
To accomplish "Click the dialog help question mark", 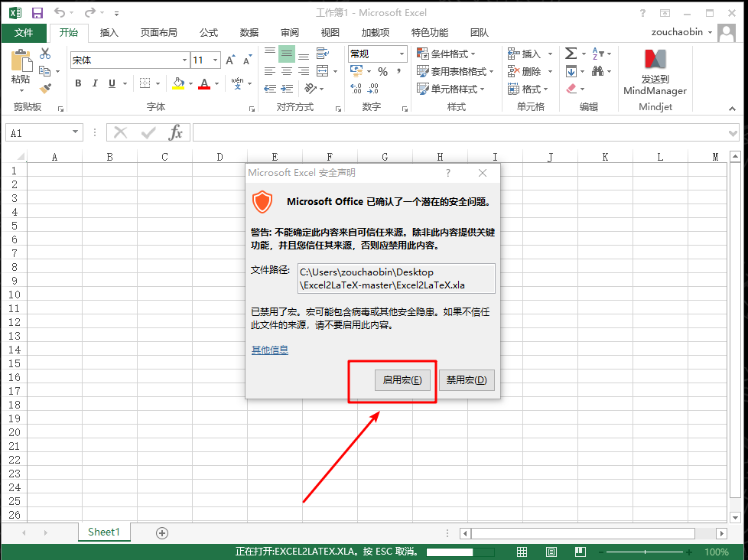I will pyautogui.click(x=448, y=173).
